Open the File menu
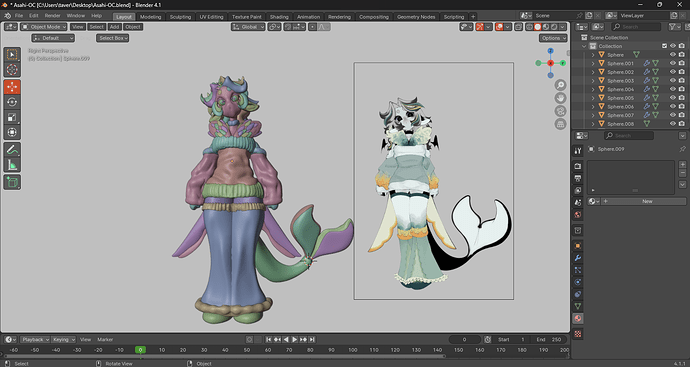 (19, 16)
